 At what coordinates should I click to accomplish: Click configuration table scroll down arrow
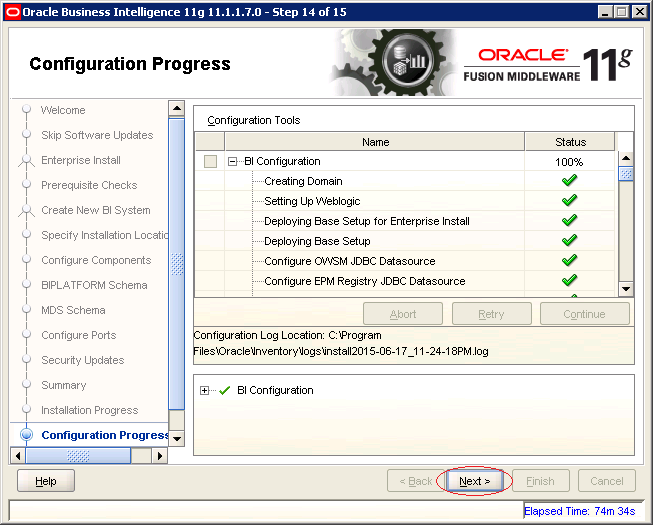(626, 289)
